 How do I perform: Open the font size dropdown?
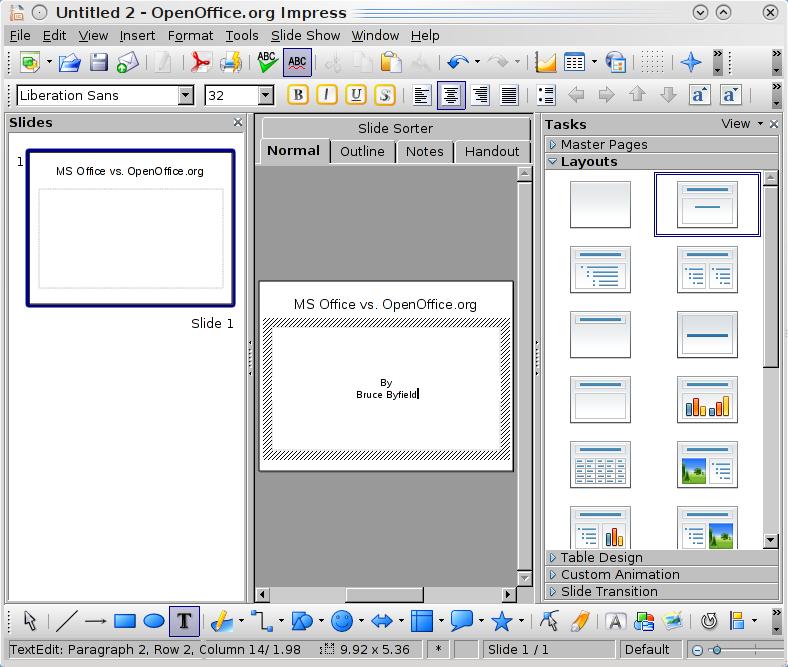click(266, 95)
